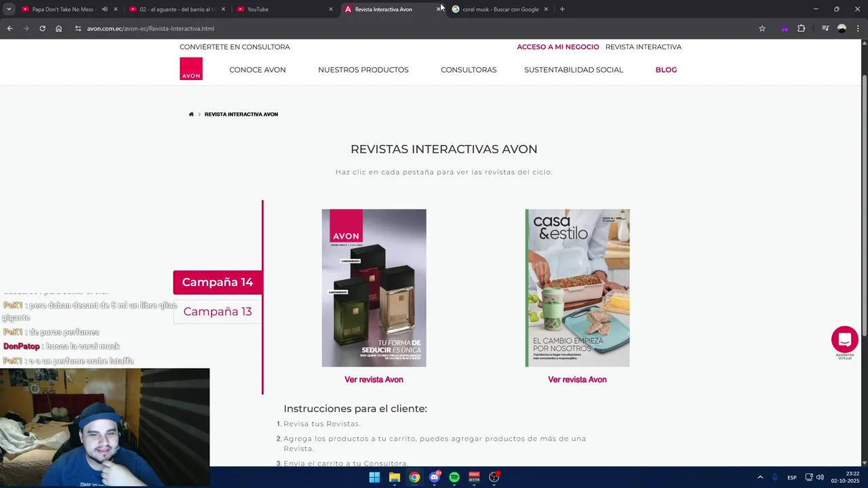This screenshot has width=868, height=488.
Task: Select the Campaña 14 tab
Action: tap(218, 282)
